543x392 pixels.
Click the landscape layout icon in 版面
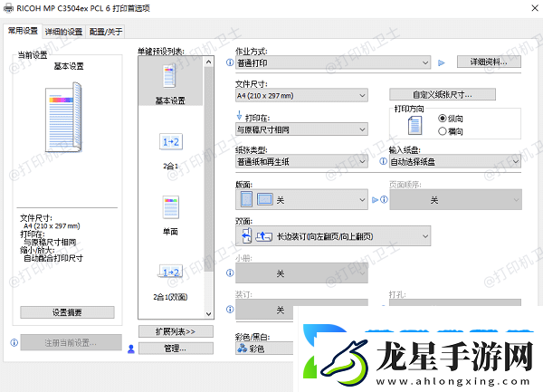click(265, 199)
